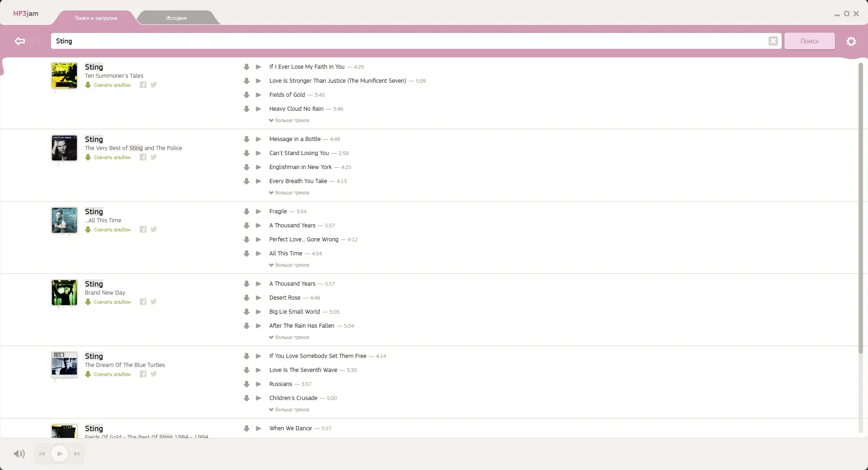Download A Thousand Years from ...All This Time album
This screenshot has height=470, width=868.
tap(246, 226)
